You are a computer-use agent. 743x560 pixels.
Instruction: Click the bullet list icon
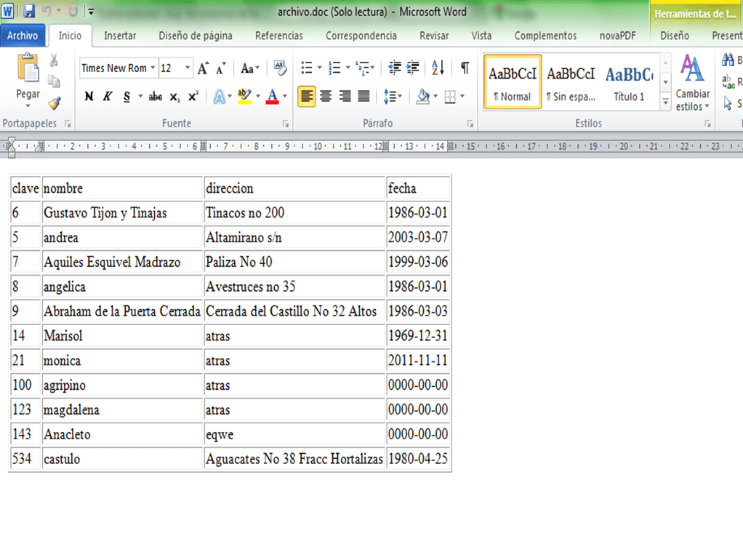tap(307, 68)
